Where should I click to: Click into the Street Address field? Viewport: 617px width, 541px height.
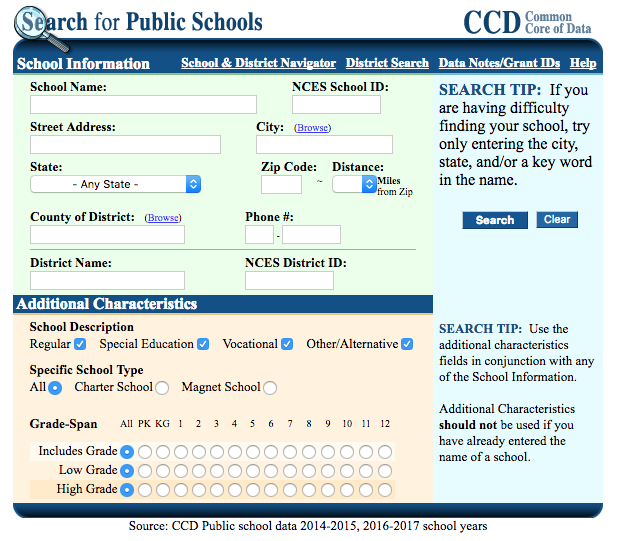tap(126, 145)
